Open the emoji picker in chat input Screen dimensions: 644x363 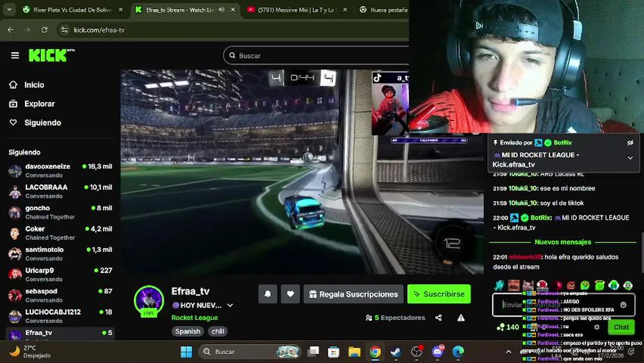click(x=623, y=305)
